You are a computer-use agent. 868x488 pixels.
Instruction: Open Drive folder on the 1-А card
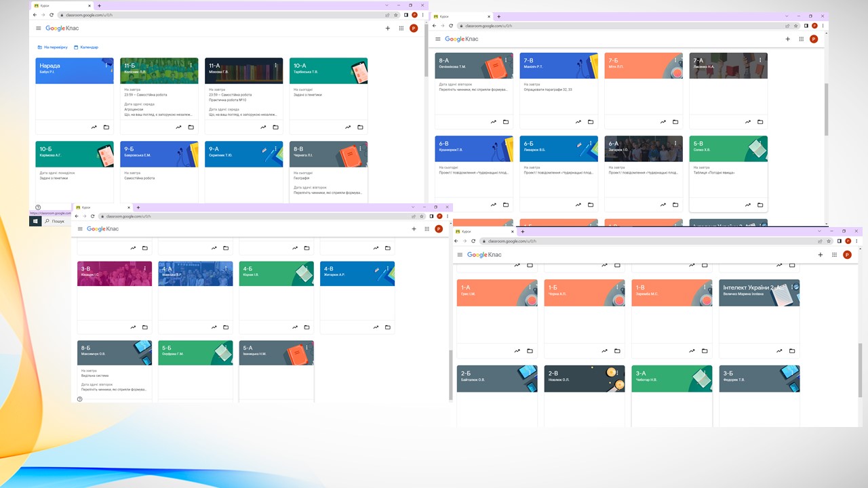[x=530, y=351]
